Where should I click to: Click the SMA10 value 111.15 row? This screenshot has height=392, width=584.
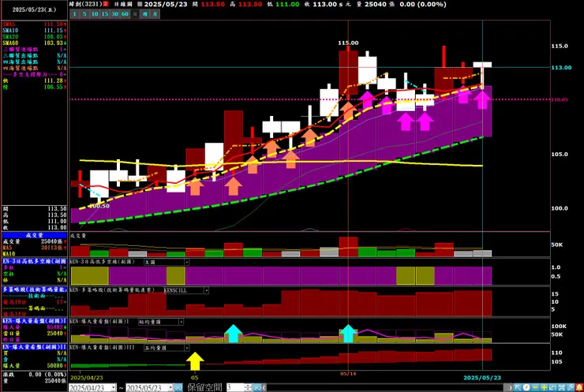(34, 31)
